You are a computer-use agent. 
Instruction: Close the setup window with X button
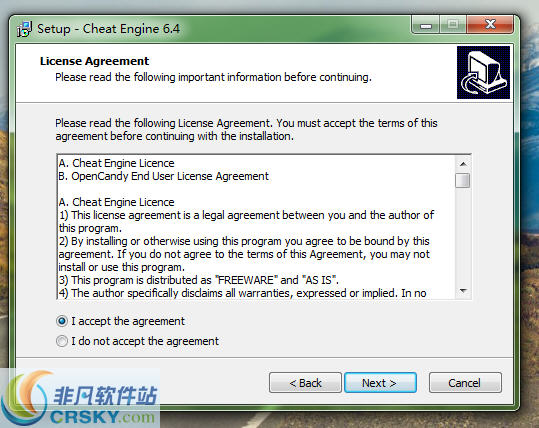490,24
